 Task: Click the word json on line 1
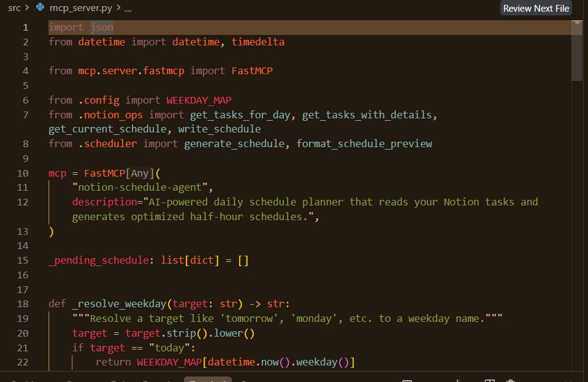coord(101,28)
